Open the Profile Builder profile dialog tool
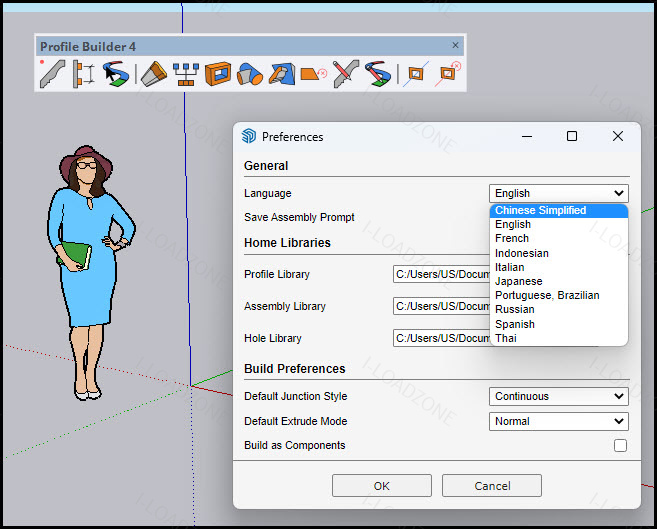 (52, 74)
